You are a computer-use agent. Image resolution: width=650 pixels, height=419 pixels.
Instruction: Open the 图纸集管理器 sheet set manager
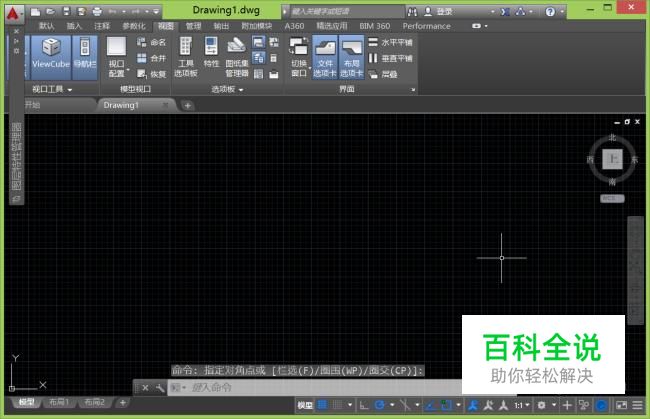click(236, 58)
